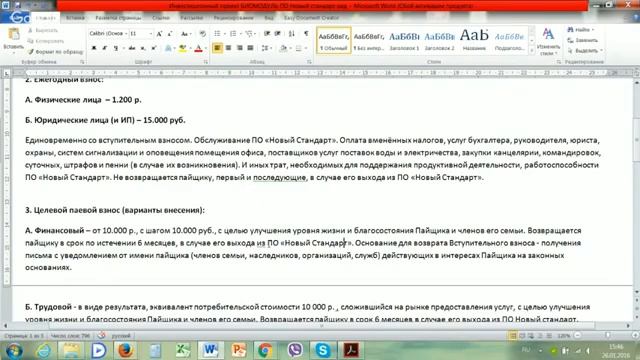Paste clipboard content with the Вставить button
The height and width of the screenshot is (360, 640).
(x=13, y=39)
